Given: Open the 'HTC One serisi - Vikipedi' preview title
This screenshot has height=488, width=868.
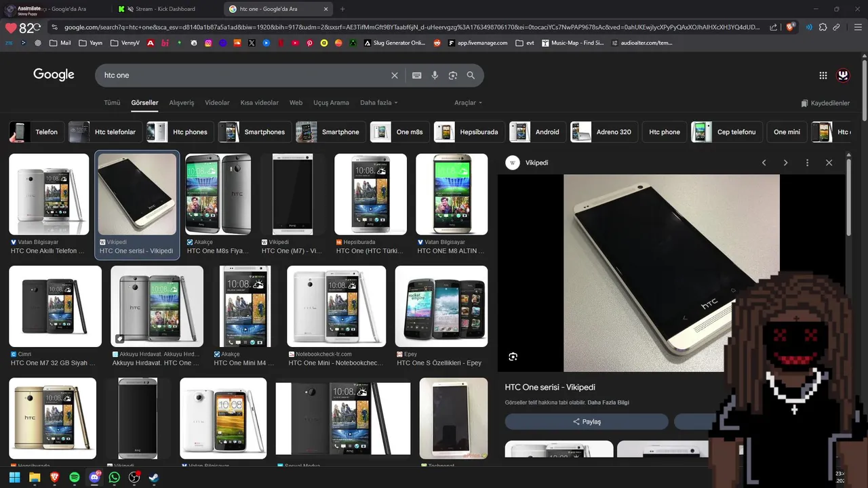Looking at the screenshot, I should tap(550, 388).
